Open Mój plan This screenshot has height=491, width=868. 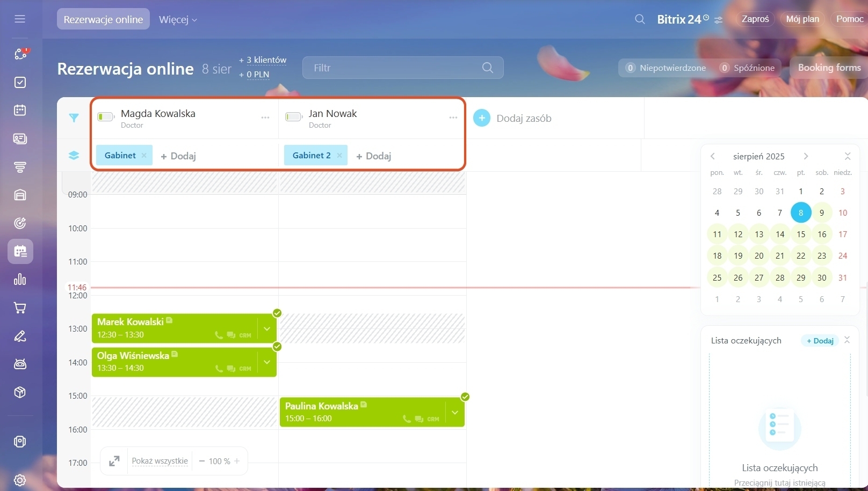point(802,19)
